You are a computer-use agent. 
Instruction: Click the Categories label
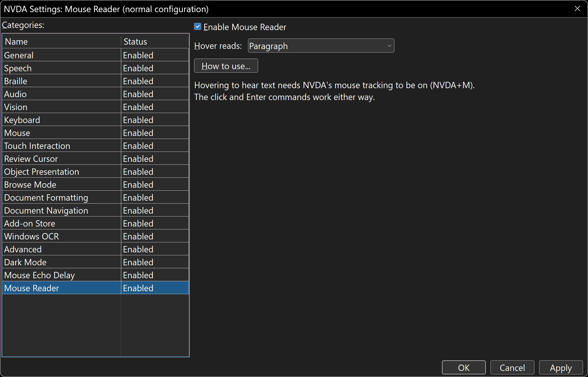coord(23,25)
